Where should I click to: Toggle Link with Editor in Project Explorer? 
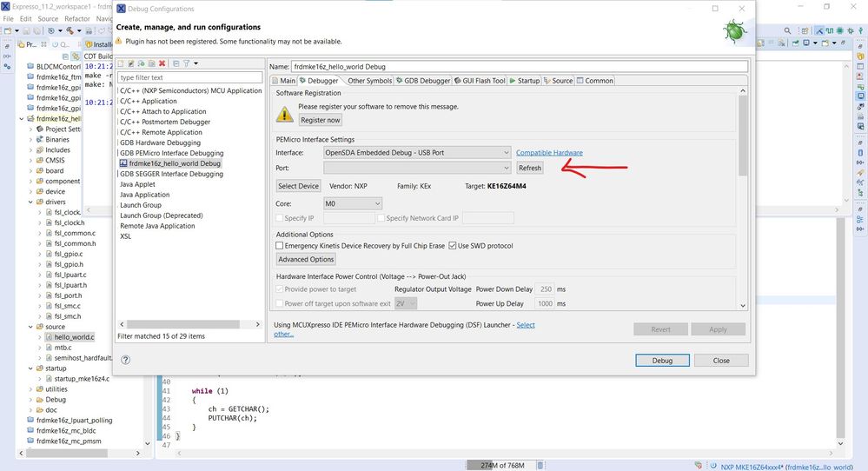pyautogui.click(x=76, y=56)
